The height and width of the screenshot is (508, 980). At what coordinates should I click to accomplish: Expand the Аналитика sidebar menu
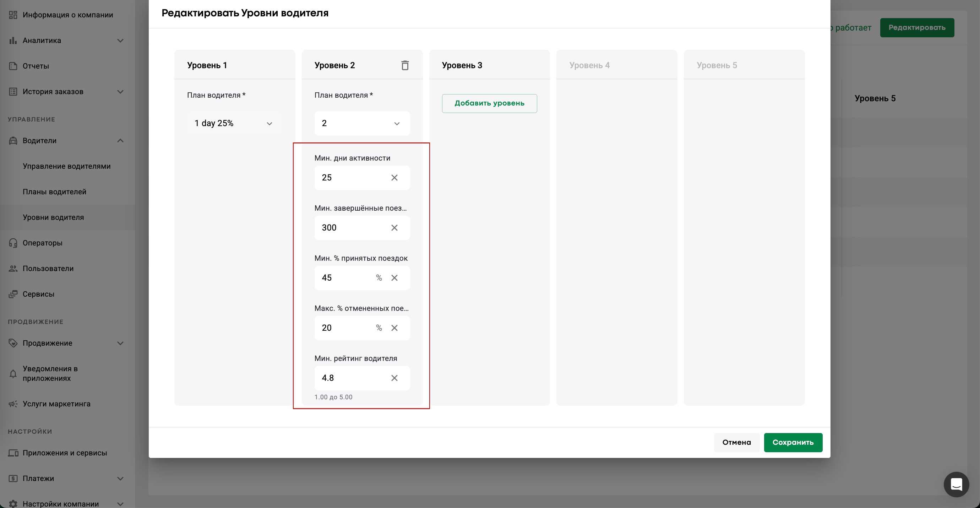tap(120, 40)
